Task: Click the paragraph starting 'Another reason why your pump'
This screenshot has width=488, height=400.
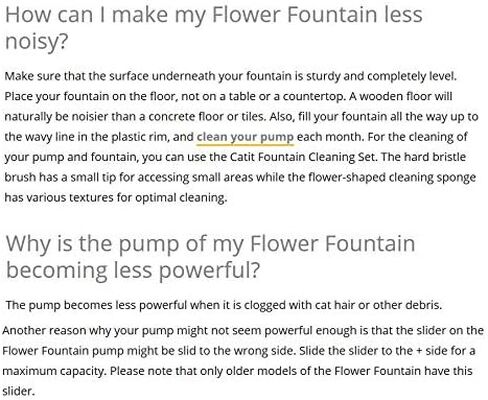Action: point(243,361)
